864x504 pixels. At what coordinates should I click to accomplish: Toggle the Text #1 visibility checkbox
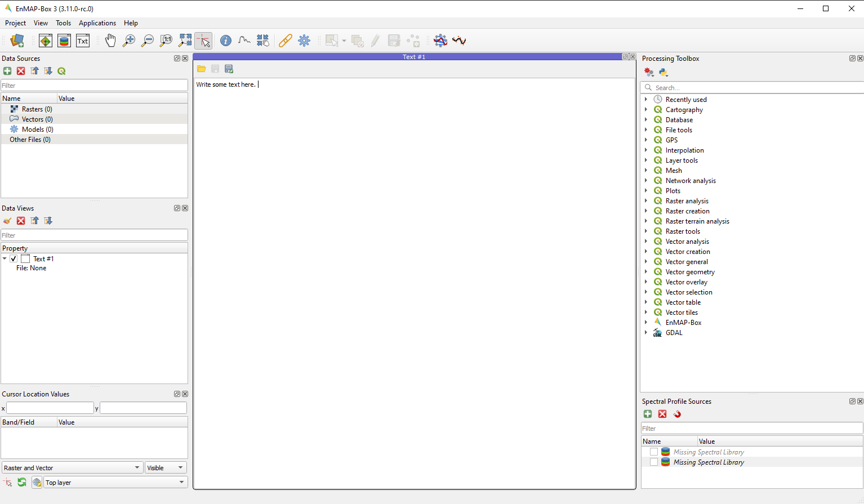14,258
